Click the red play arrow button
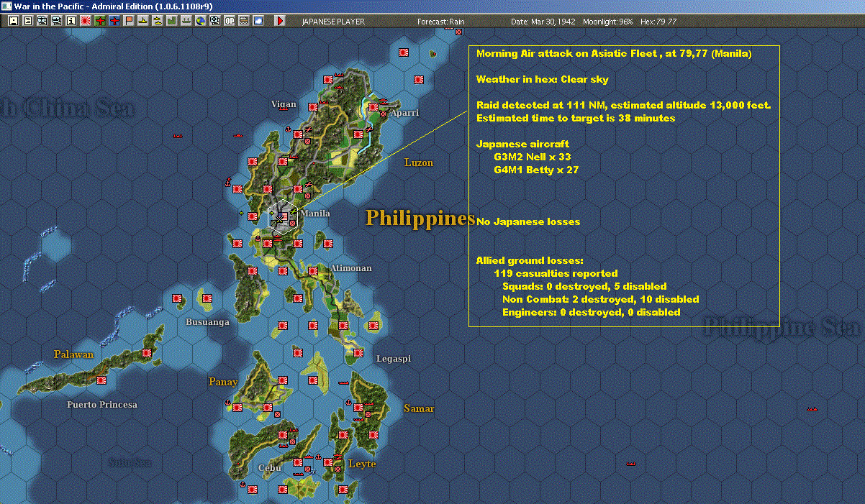The height and width of the screenshot is (504, 865). click(280, 21)
